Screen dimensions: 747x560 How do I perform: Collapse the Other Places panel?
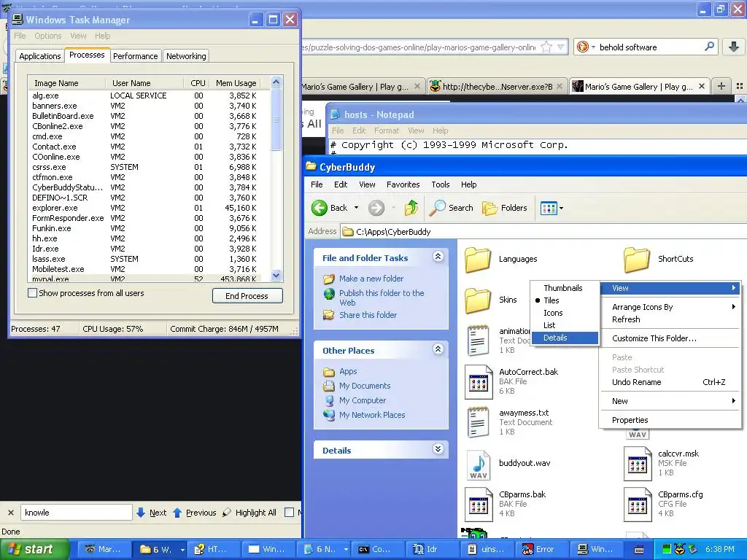pos(438,349)
